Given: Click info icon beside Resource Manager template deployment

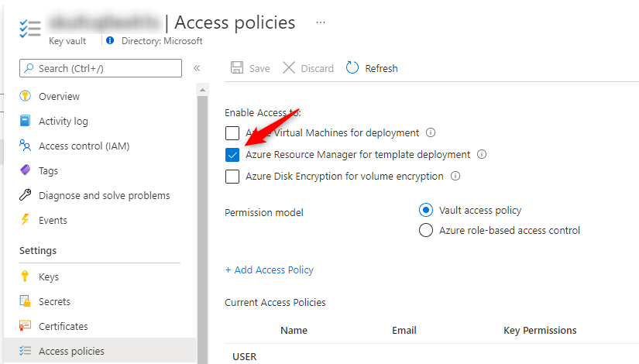Looking at the screenshot, I should pos(482,154).
